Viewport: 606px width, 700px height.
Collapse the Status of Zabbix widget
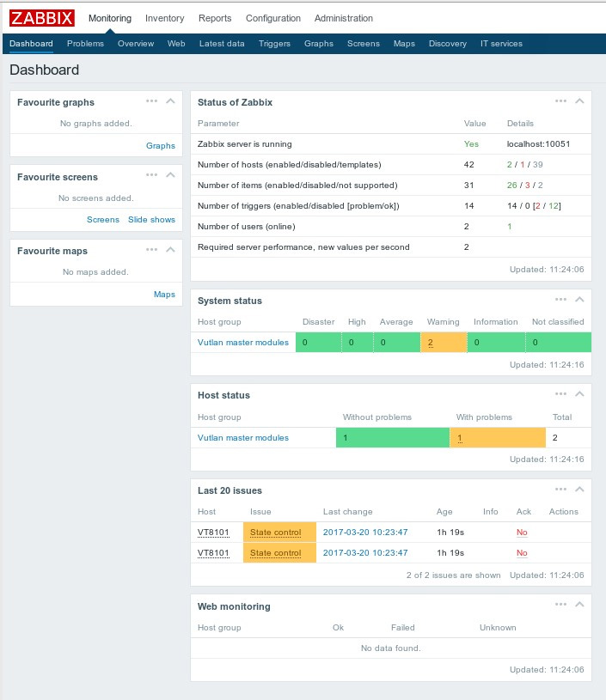click(x=579, y=100)
